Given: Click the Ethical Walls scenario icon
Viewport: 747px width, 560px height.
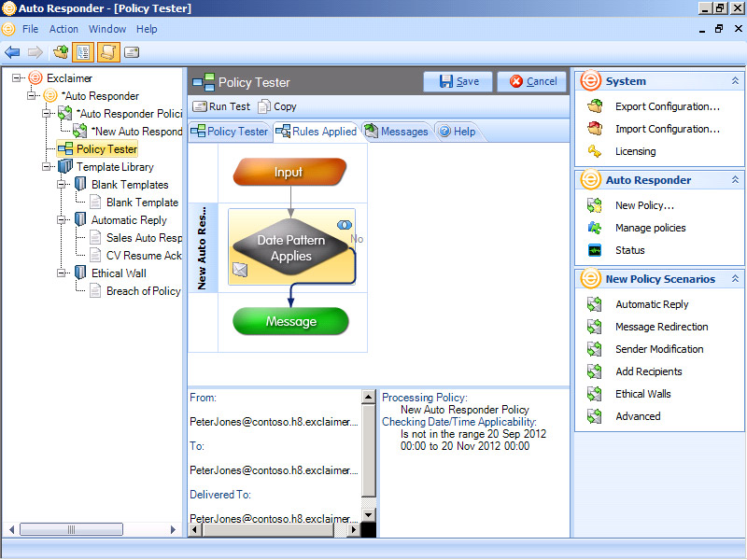Looking at the screenshot, I should click(x=595, y=394).
